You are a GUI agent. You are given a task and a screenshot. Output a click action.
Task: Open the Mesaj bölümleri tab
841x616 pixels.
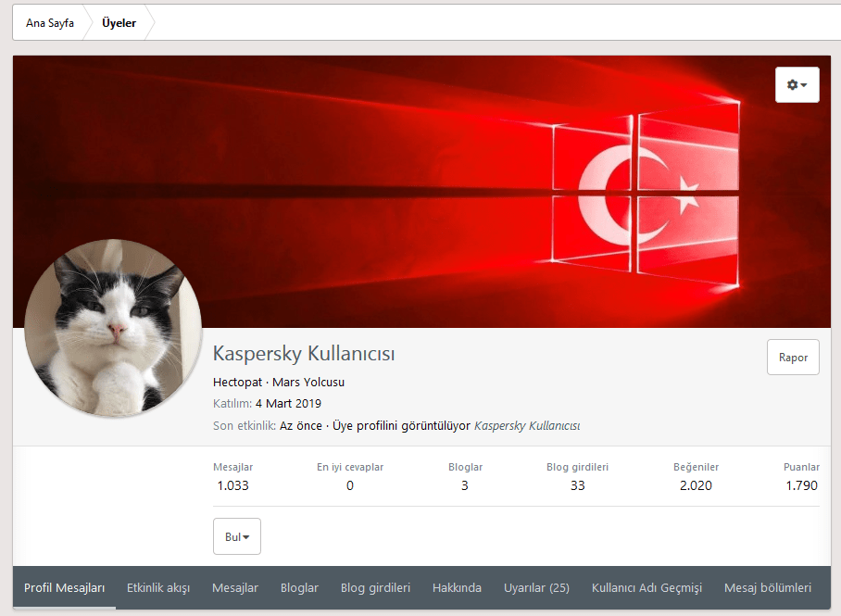[768, 587]
